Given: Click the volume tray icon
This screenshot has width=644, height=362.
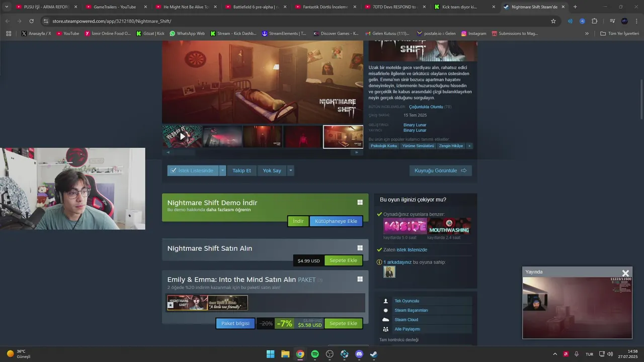Looking at the screenshot, I should (x=610, y=354).
